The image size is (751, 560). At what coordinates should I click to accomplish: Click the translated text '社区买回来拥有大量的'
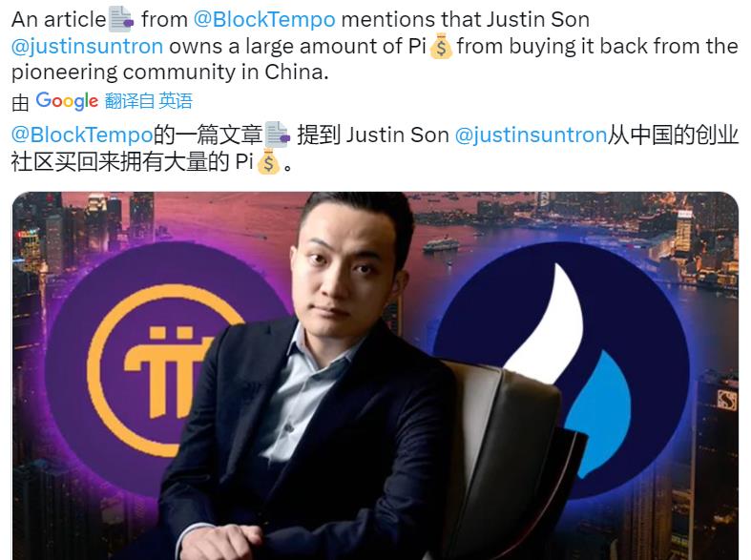click(120, 162)
